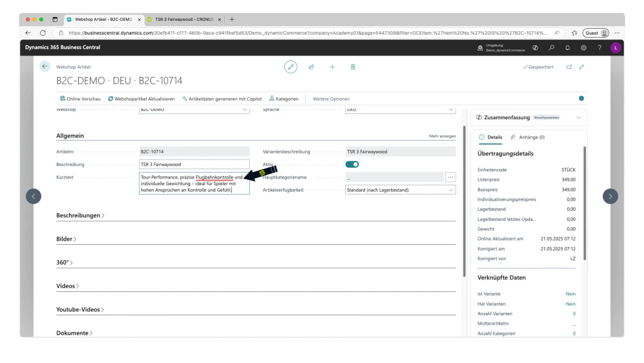The height and width of the screenshot is (363, 644).
Task: Click the pencil edit icon
Action: tap(290, 67)
